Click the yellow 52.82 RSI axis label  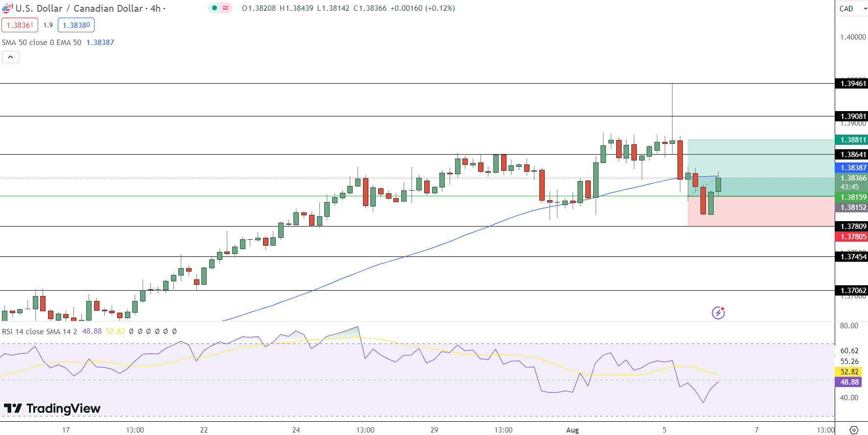pyautogui.click(x=848, y=372)
